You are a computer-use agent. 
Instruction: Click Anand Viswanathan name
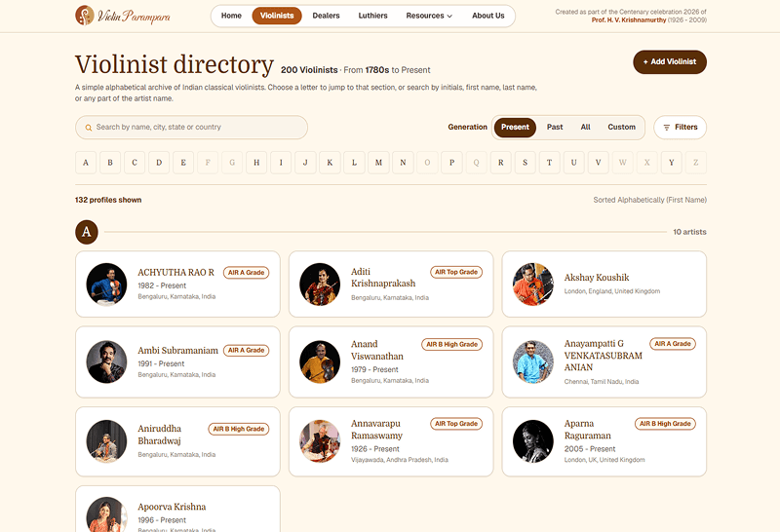[377, 350]
